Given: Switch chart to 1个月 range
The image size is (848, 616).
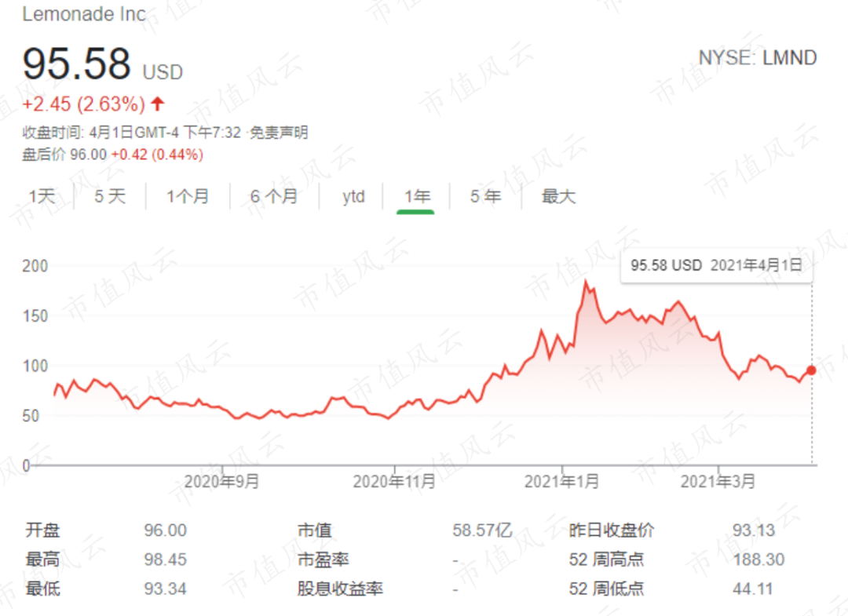Looking at the screenshot, I should (187, 196).
